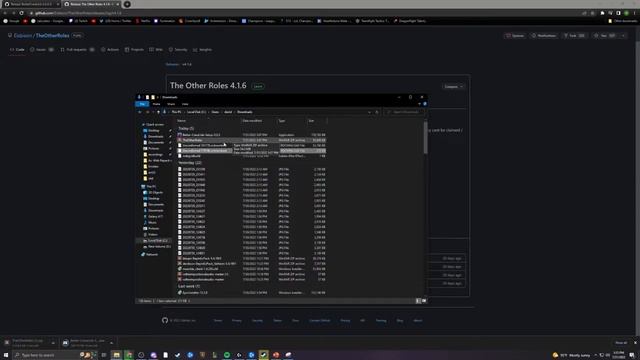Sort by the Name column header

pos(208,121)
